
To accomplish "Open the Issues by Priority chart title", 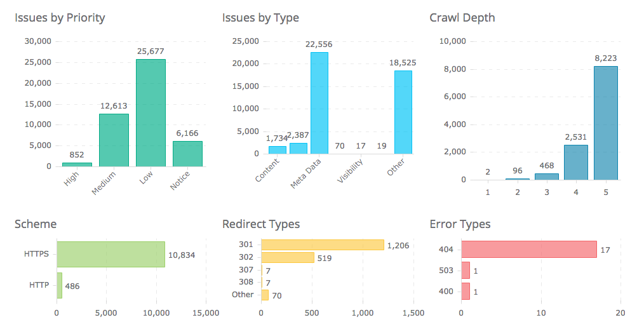I will pyautogui.click(x=60, y=18).
